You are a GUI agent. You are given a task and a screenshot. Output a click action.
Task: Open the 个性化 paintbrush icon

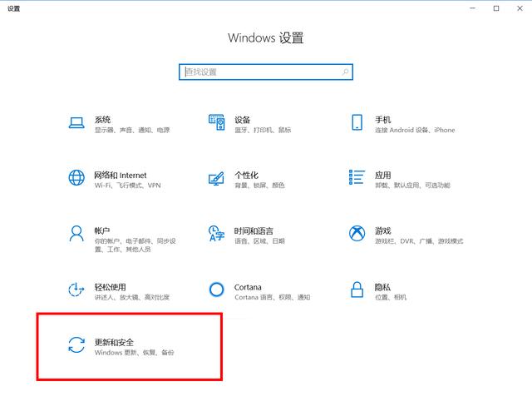(216, 178)
